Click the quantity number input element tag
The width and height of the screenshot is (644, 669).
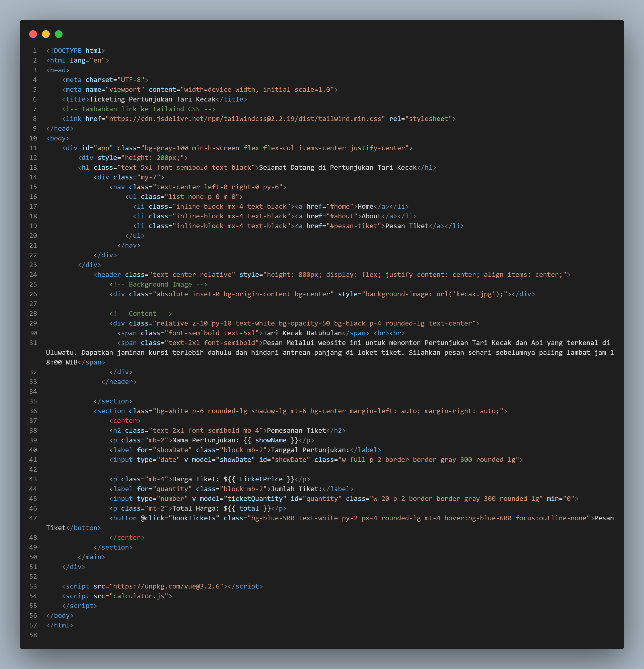(x=122, y=498)
